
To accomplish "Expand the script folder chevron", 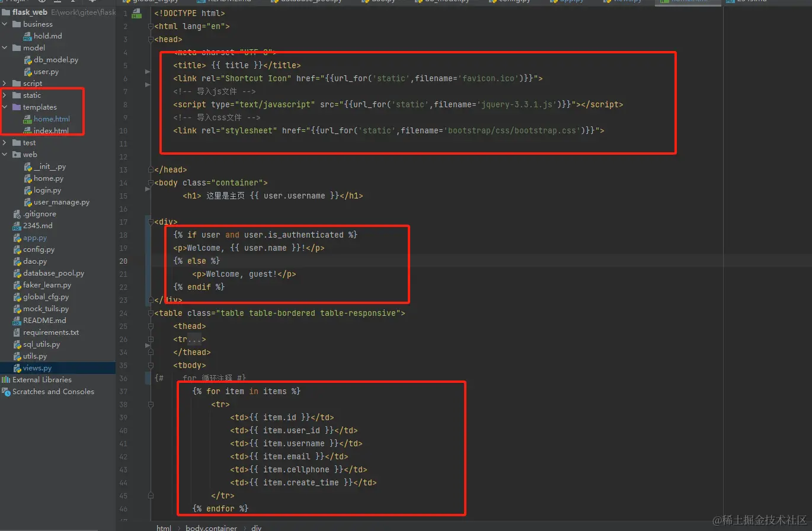I will (x=5, y=84).
